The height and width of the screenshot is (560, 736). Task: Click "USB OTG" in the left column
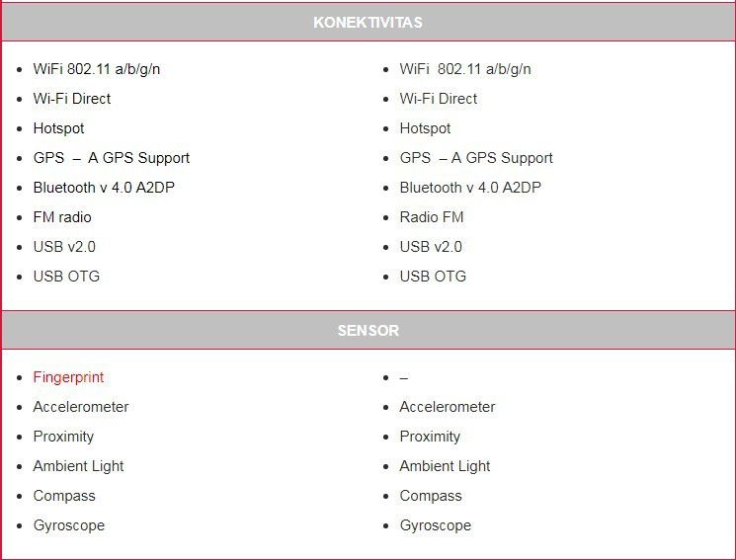66,277
